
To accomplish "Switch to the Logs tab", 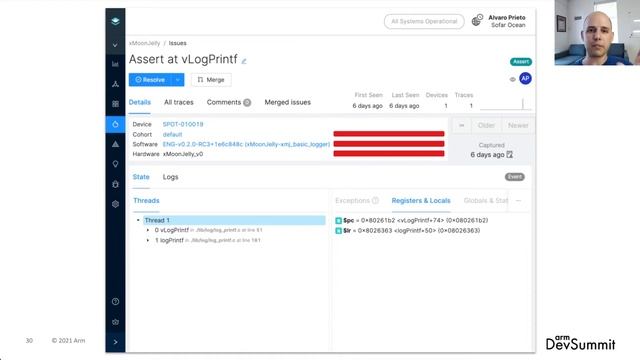I will pos(170,177).
